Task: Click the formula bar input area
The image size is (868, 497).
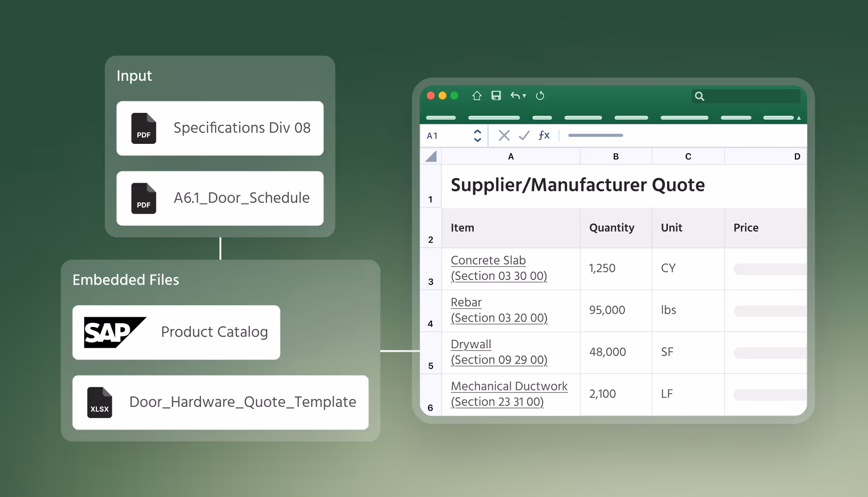Action: [x=684, y=136]
